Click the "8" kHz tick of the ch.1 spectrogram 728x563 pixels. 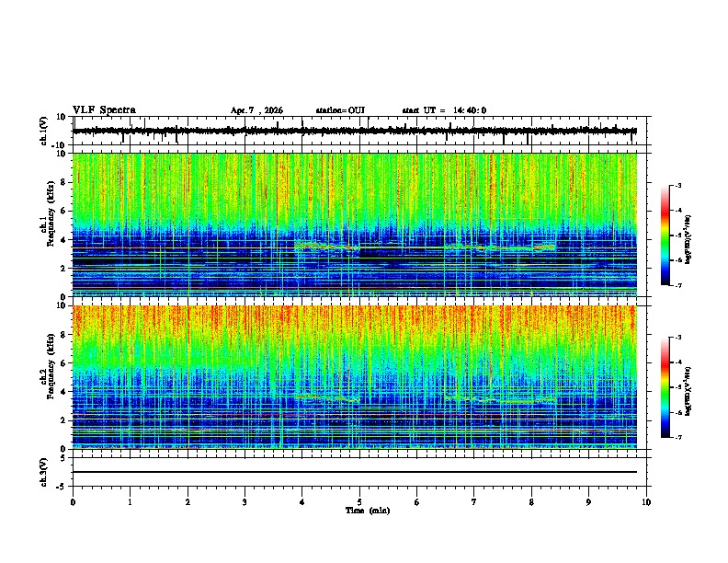63,182
